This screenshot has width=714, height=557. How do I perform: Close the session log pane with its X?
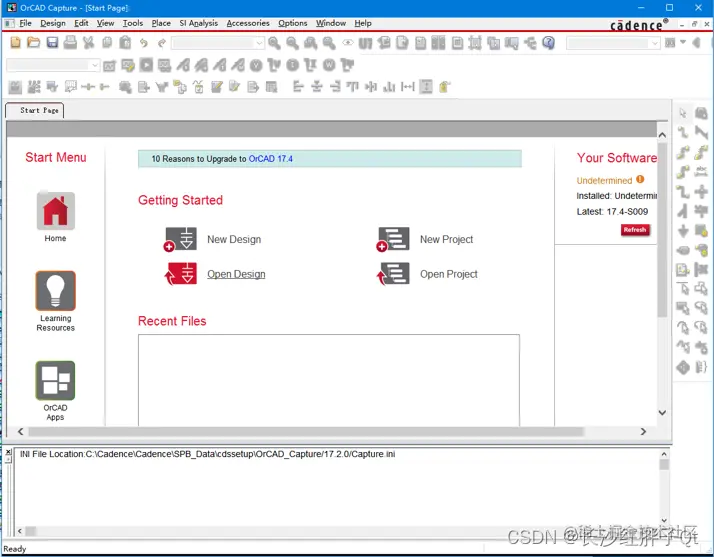(9, 452)
